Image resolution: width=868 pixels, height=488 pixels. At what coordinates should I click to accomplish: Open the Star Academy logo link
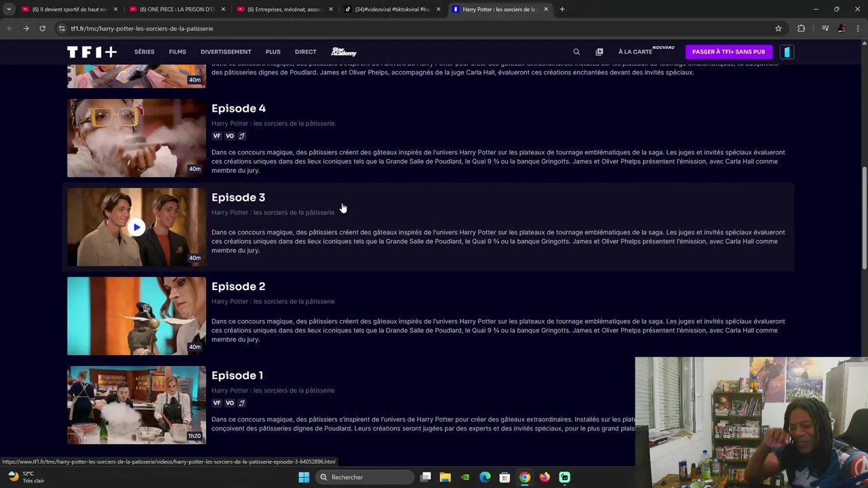pos(344,52)
